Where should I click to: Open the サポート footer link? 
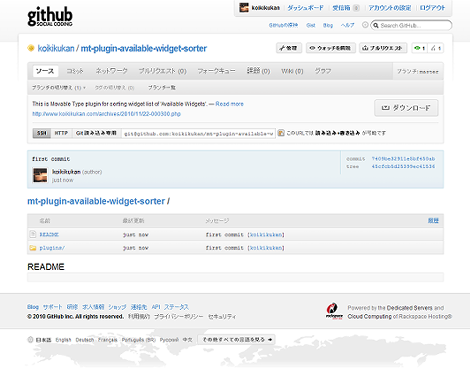click(x=52, y=307)
